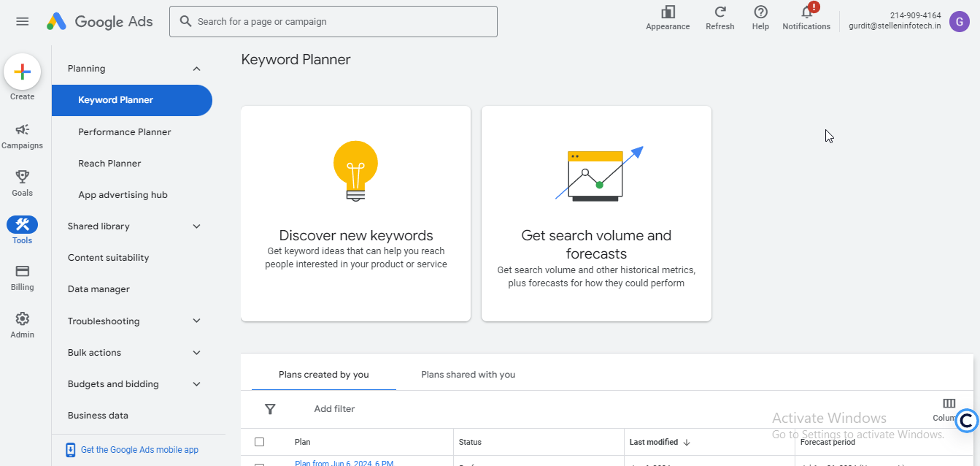Open Billing in the left rail
This screenshot has height=466, width=980.
22,277
